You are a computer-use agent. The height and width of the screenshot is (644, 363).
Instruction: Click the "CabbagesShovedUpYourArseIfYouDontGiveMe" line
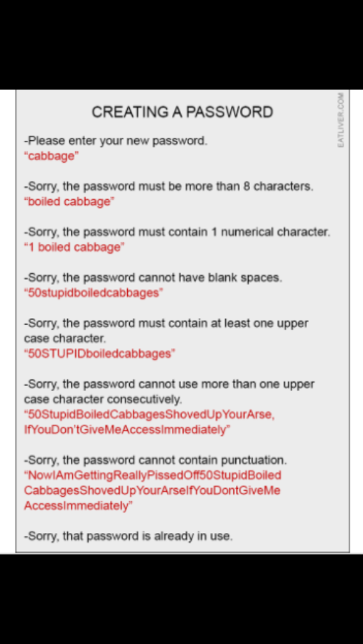pos(152,491)
